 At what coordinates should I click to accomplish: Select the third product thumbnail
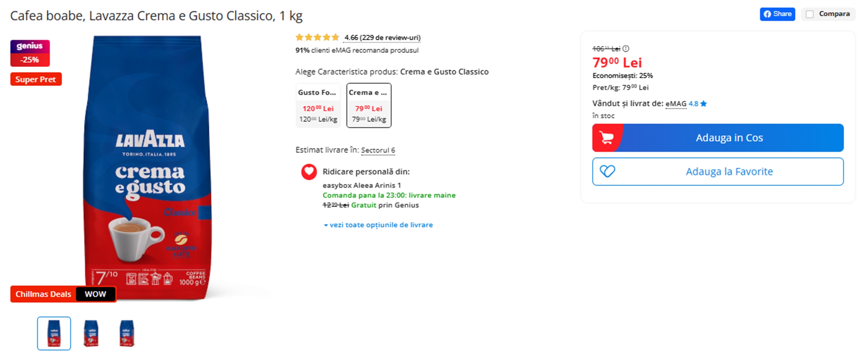click(x=127, y=333)
